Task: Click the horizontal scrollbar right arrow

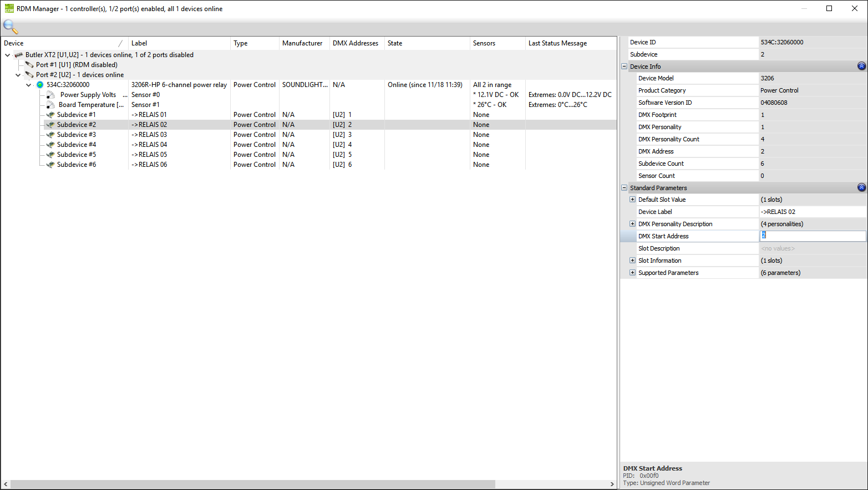Action: pos(612,484)
